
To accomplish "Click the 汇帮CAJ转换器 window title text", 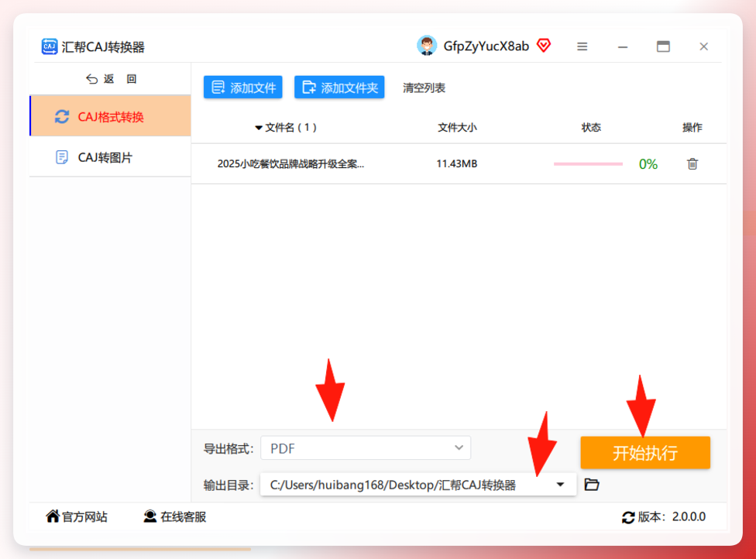I will (103, 46).
